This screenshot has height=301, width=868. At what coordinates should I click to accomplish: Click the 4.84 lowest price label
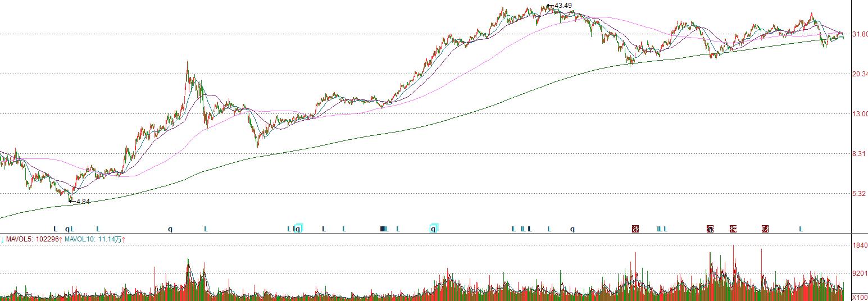(83, 202)
